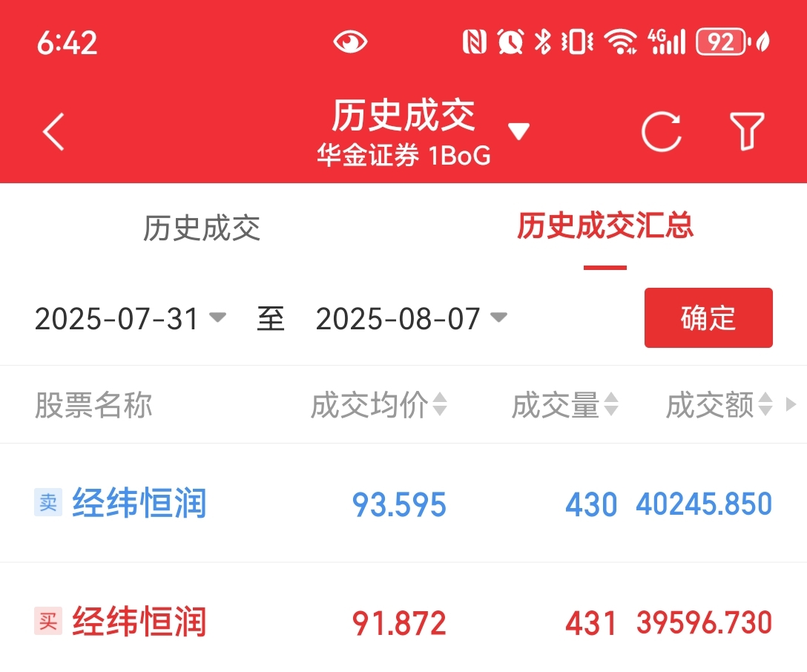
Task: Open the filter funnel icon
Action: pyautogui.click(x=747, y=131)
